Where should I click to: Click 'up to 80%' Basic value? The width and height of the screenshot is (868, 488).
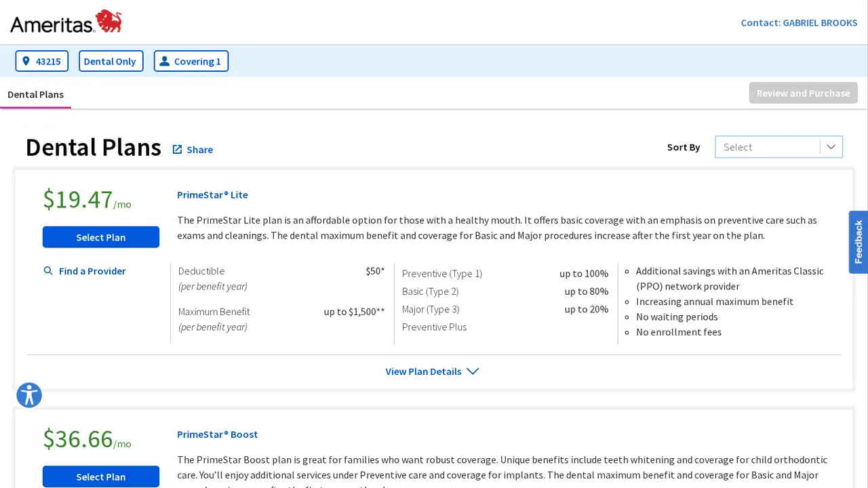587,291
